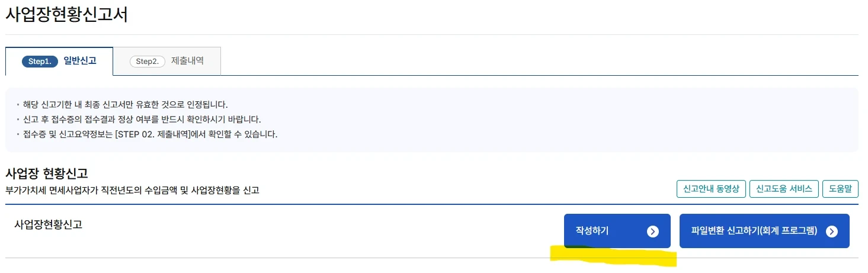Click the yellow highlight mark below 작성하기
Viewport: 868px width, 273px height.
pyautogui.click(x=613, y=257)
